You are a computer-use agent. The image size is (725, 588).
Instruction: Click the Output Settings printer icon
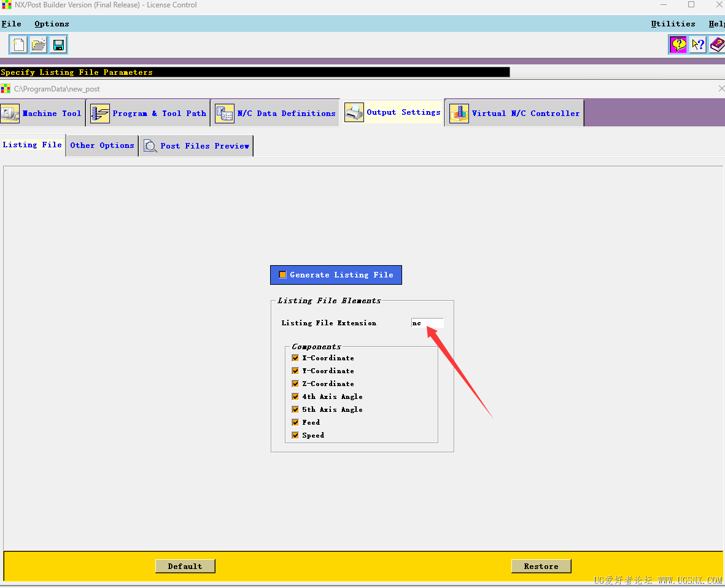click(354, 112)
